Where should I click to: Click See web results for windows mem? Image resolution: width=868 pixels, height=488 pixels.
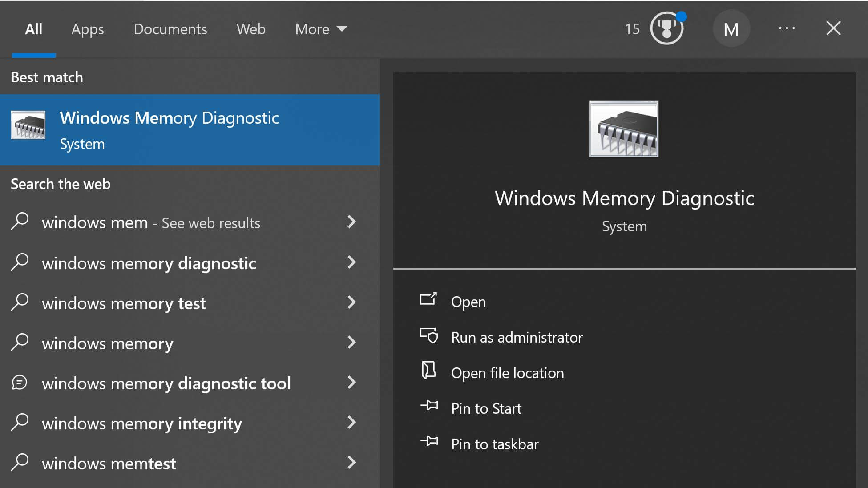tap(151, 222)
